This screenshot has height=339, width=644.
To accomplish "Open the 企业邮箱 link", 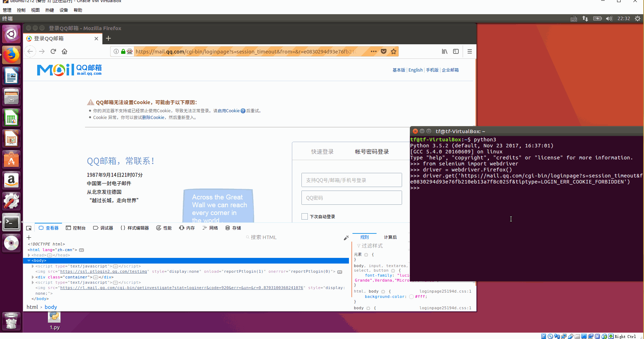I will (x=450, y=70).
